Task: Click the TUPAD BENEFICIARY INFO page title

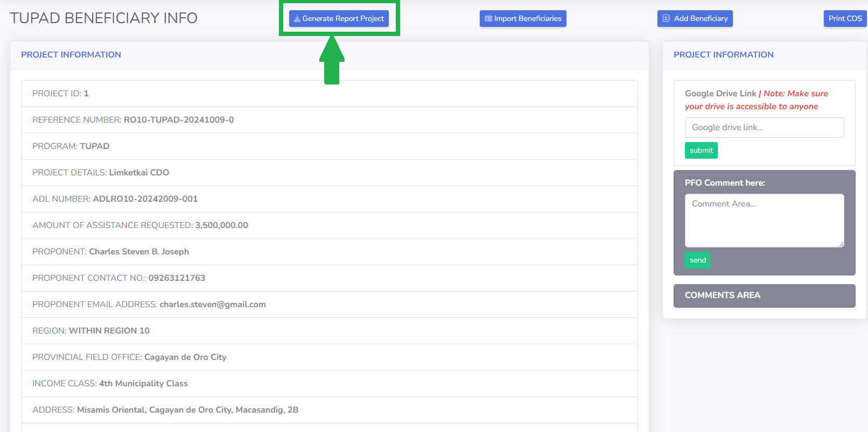Action: pos(103,18)
